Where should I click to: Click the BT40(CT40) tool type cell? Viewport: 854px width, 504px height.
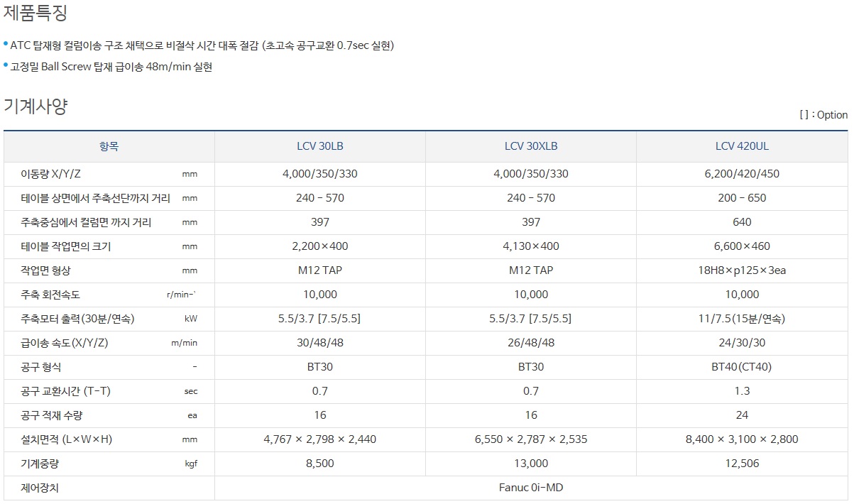pos(742,367)
